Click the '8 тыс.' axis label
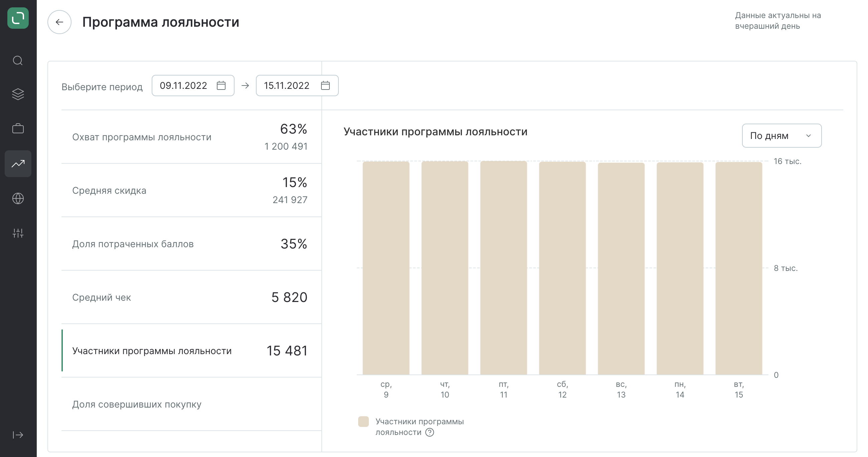Screen dimensions: 868x457 click(785, 268)
